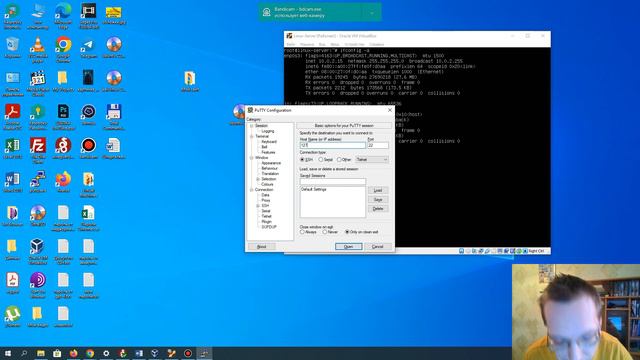Screen dimensions: 640x360
Task: Switch to Bandicam recorder on the taskbar
Action: [x=188, y=353]
